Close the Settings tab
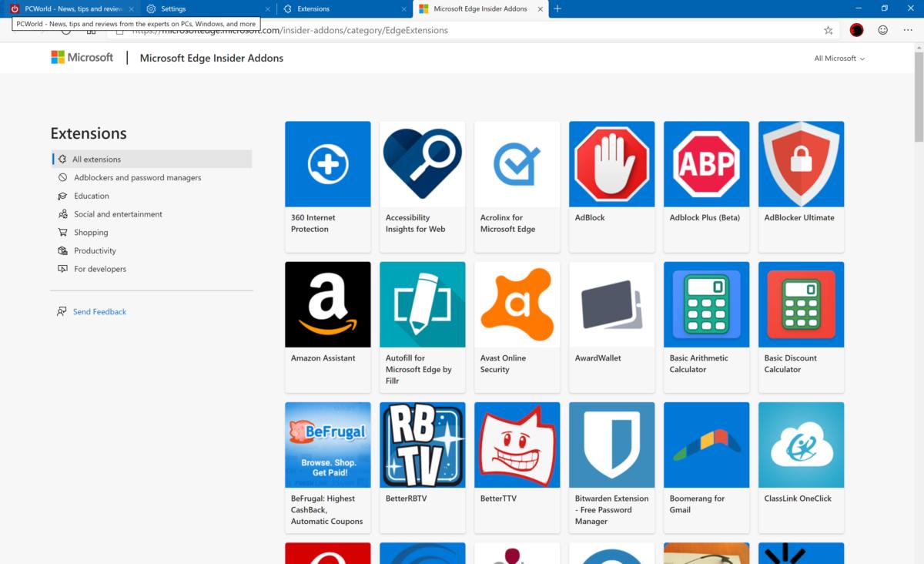The image size is (924, 564). click(x=267, y=8)
